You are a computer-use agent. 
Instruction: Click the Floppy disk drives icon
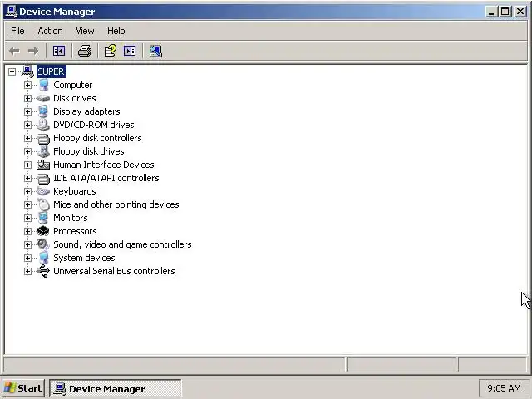click(43, 151)
